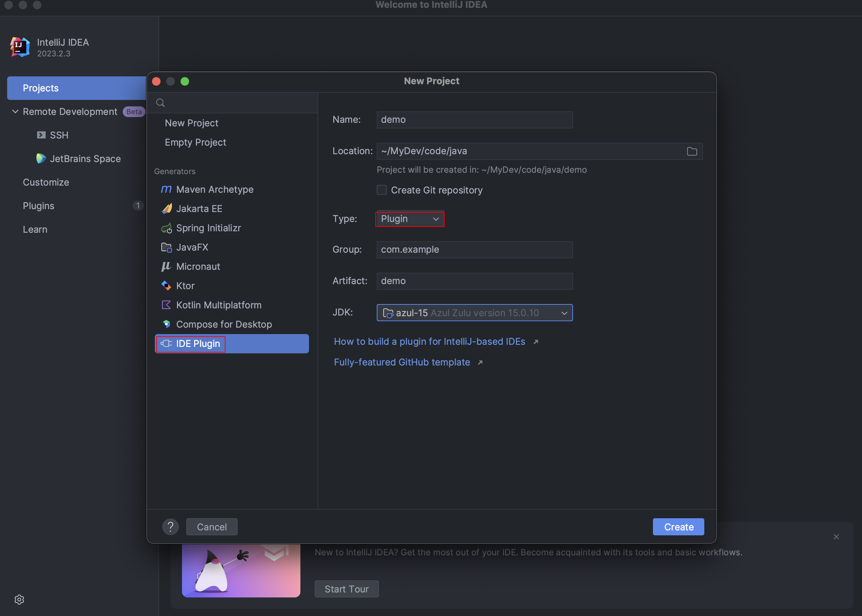This screenshot has height=616, width=862.
Task: Choose the Spring Initializr generator icon
Action: [x=166, y=228]
